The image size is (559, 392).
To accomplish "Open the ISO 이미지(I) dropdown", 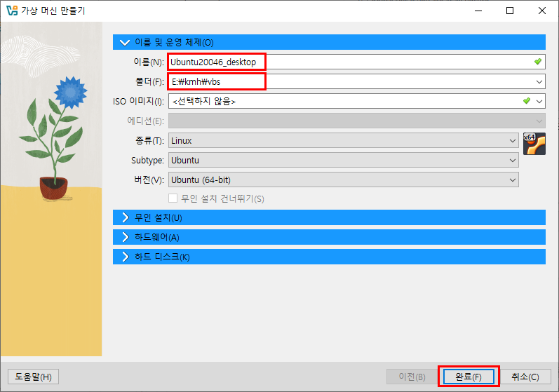I will pyautogui.click(x=539, y=101).
